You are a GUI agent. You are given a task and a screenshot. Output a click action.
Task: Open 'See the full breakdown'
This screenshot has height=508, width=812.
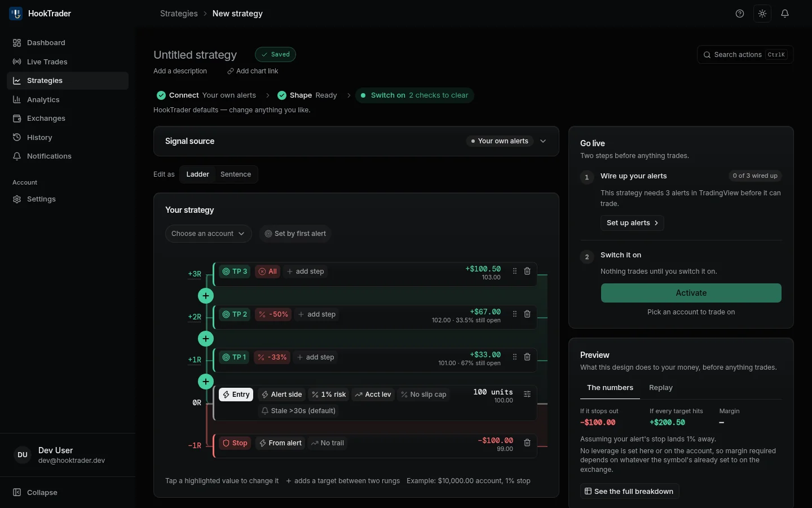629,492
